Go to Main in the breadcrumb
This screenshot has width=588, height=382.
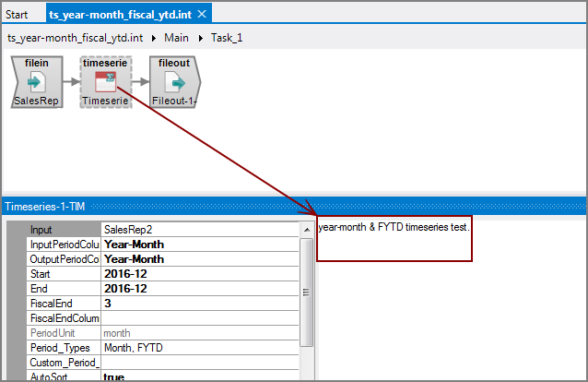(x=176, y=38)
